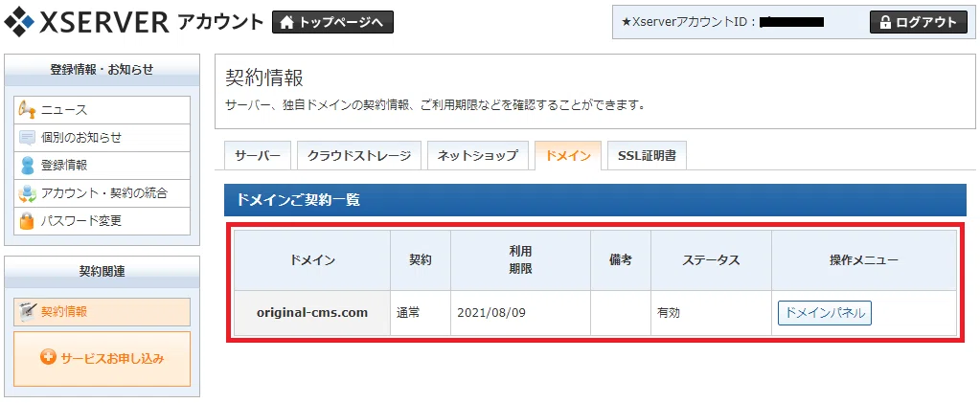Open サービスお申し込み
The image size is (980, 403).
pos(102,359)
